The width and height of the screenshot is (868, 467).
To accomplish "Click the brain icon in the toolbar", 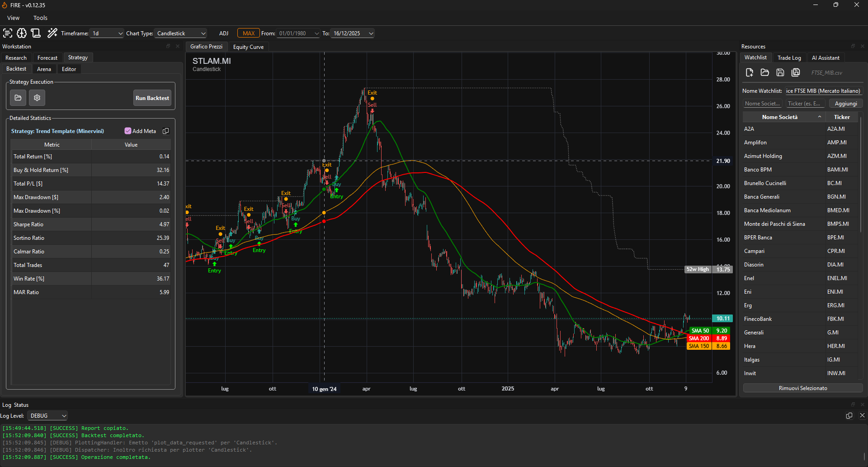I will point(22,33).
